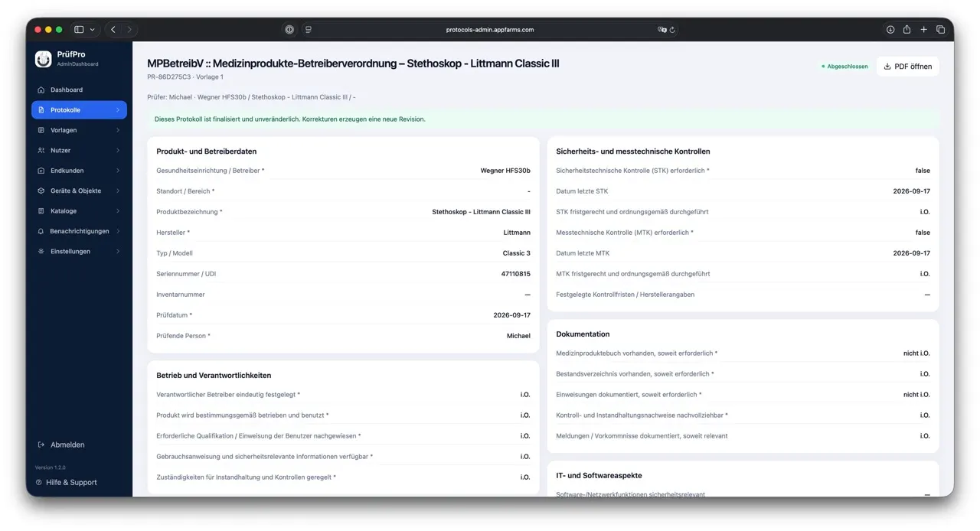Expand the Benachrichtigungen menu chevron

(x=118, y=231)
